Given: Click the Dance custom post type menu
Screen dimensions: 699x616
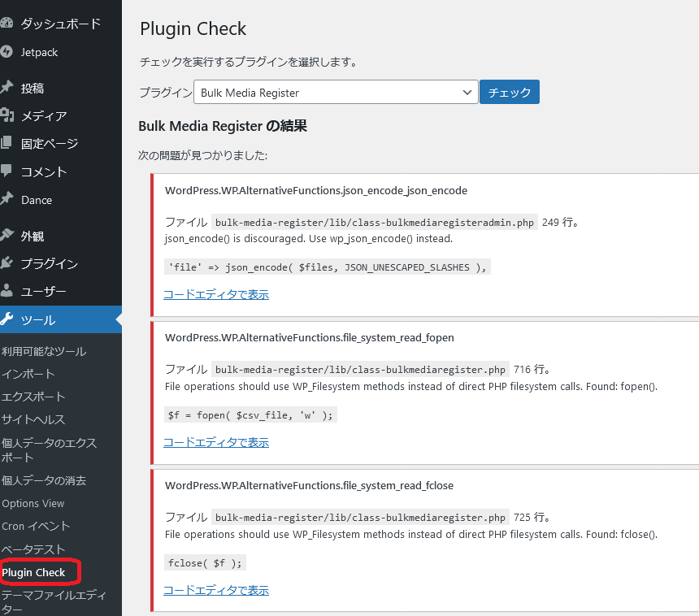Looking at the screenshot, I should coord(37,200).
